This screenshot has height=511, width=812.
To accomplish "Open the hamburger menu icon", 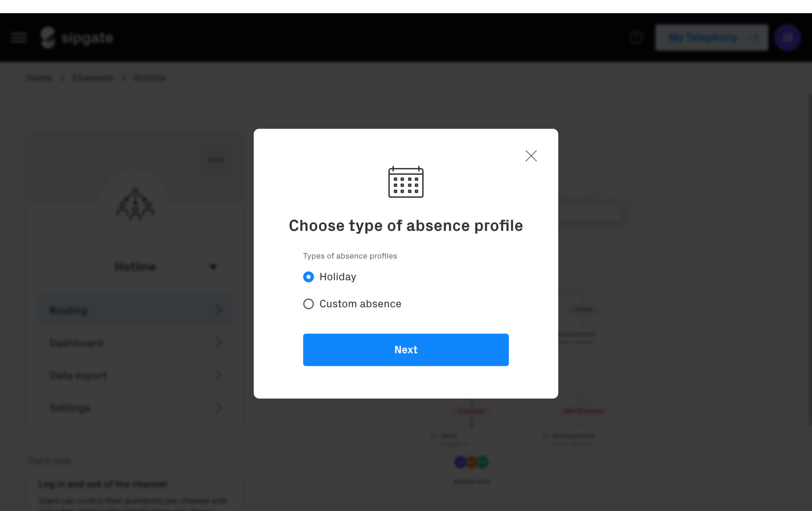I will click(19, 37).
